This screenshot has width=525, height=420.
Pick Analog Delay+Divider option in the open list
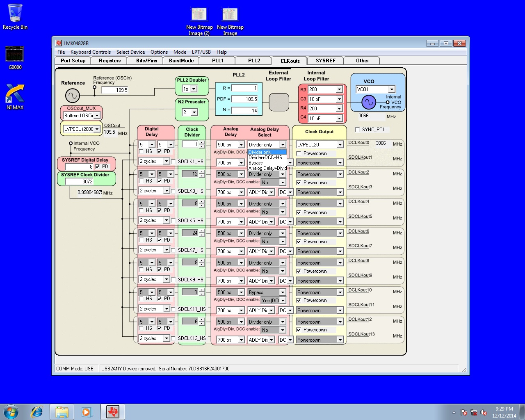[267, 168]
